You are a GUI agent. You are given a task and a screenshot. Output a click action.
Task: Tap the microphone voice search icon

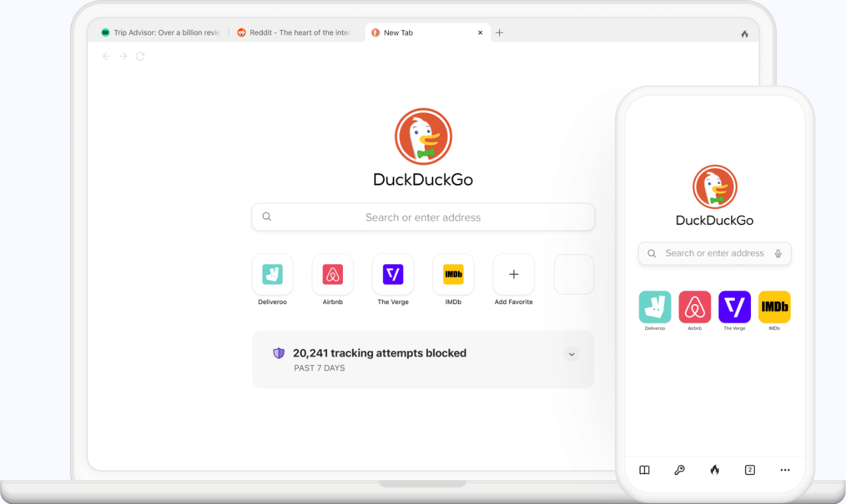coord(778,254)
